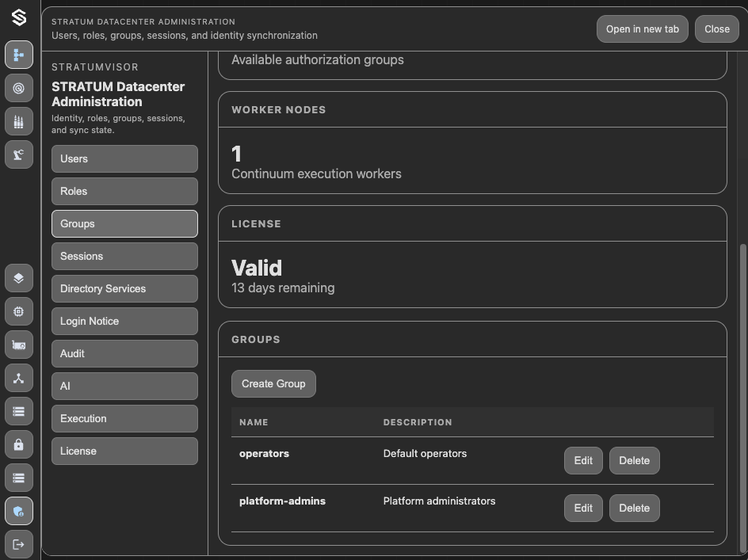This screenshot has height=560, width=748.
Task: Open the Login Notice section
Action: (124, 321)
